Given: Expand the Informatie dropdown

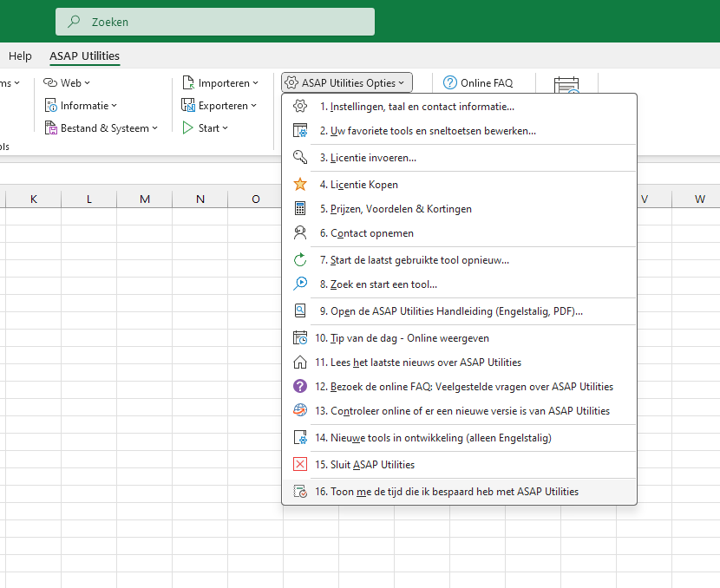Looking at the screenshot, I should point(81,106).
